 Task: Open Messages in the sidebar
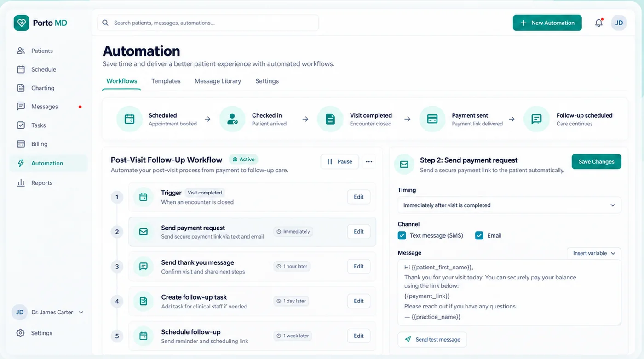pos(48,107)
